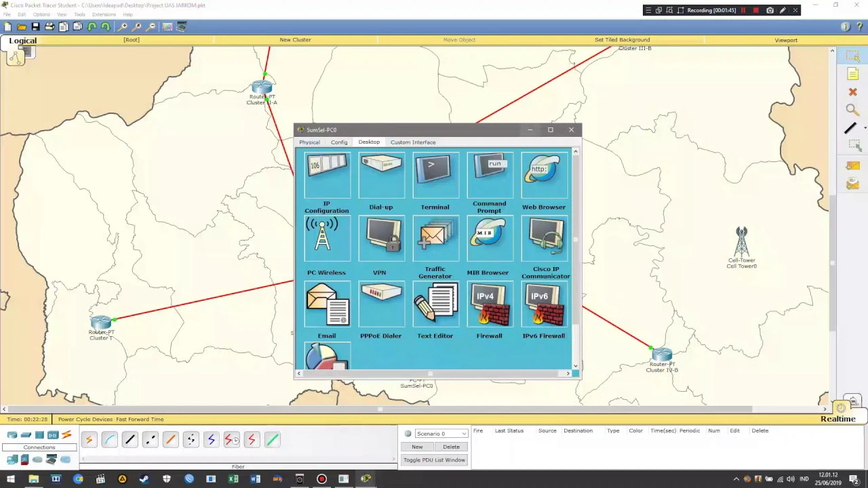
Task: Click the New Cluster button
Action: (295, 40)
